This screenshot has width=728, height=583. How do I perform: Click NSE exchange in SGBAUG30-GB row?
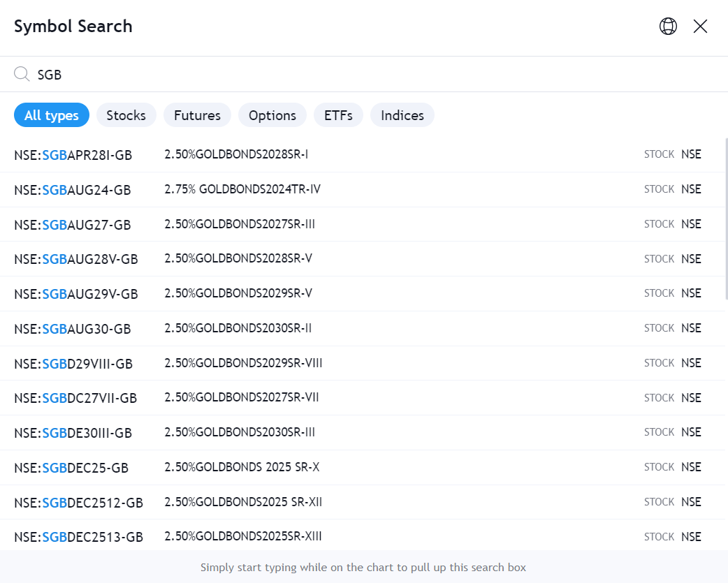(x=691, y=328)
